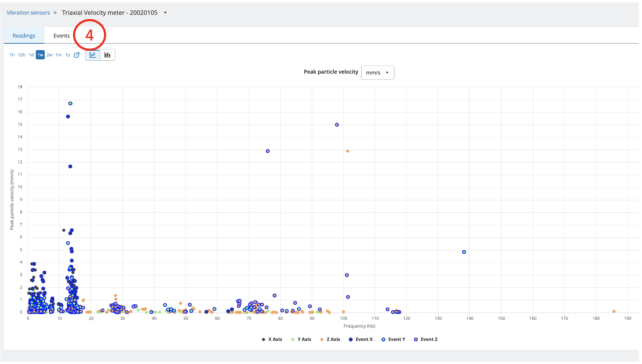This screenshot has height=364, width=642.
Task: Select the 1y time range
Action: [68, 55]
